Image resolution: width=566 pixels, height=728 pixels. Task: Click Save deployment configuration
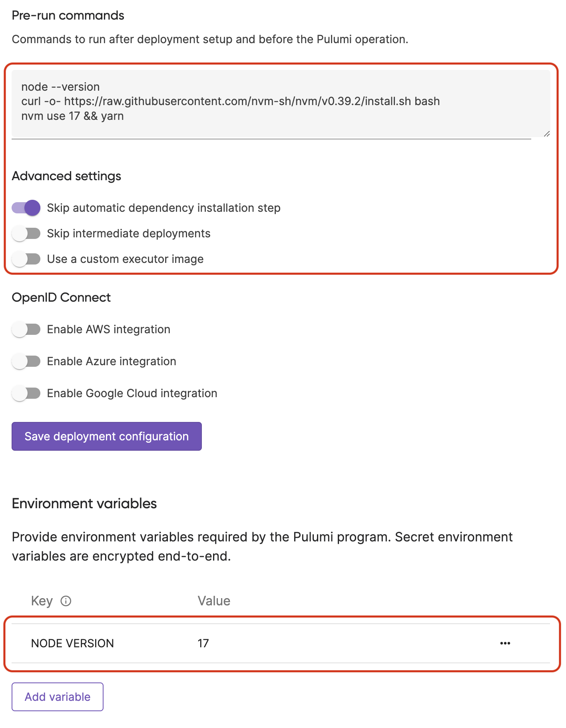point(106,436)
